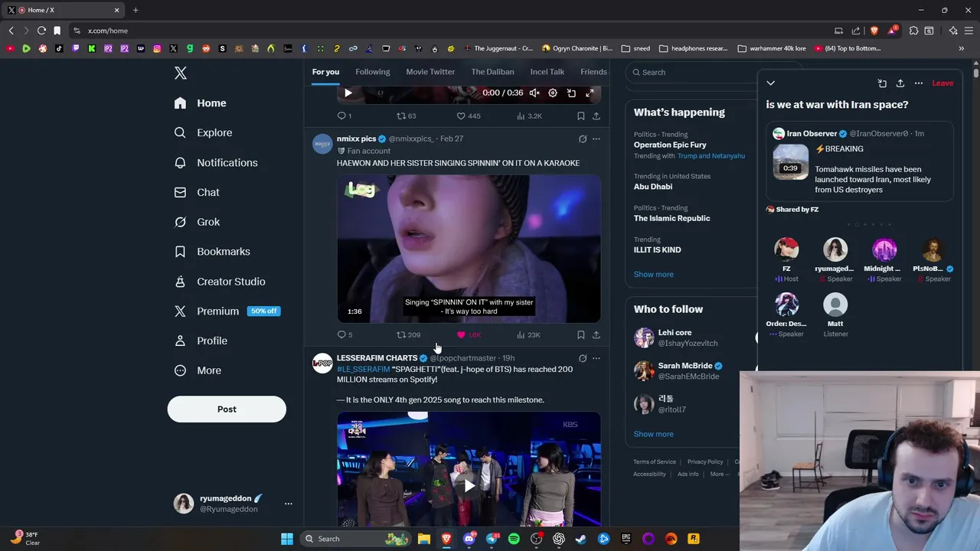Unmute the top video
Viewport: 980px width, 551px height.
point(534,93)
